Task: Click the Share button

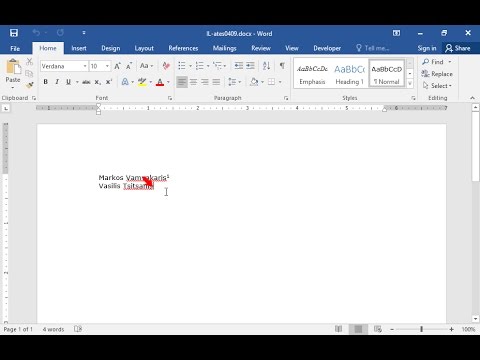Action: click(x=458, y=48)
